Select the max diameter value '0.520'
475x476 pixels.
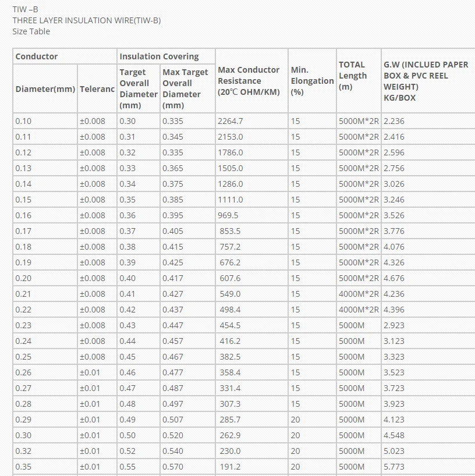(x=173, y=436)
